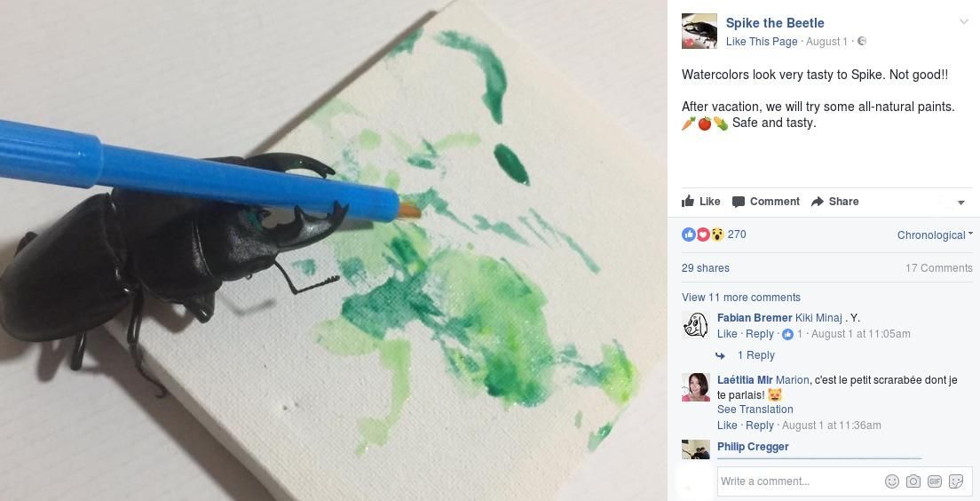Click Like This Page link
The width and height of the screenshot is (980, 501).
click(762, 41)
